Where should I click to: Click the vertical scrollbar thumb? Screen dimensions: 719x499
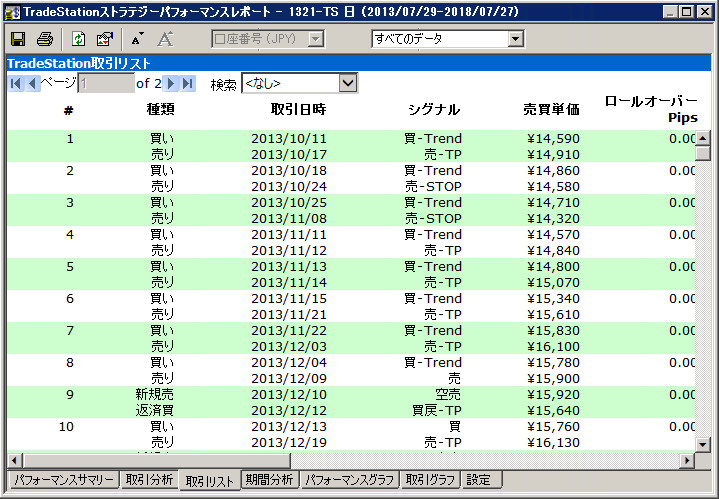coord(702,153)
